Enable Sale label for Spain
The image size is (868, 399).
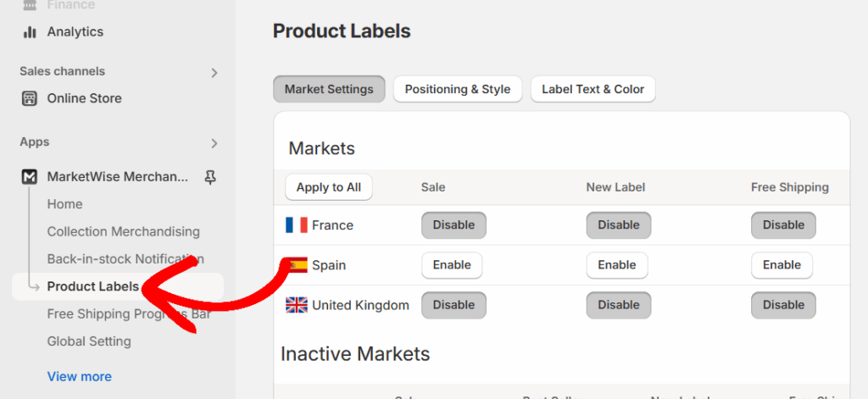coord(452,265)
